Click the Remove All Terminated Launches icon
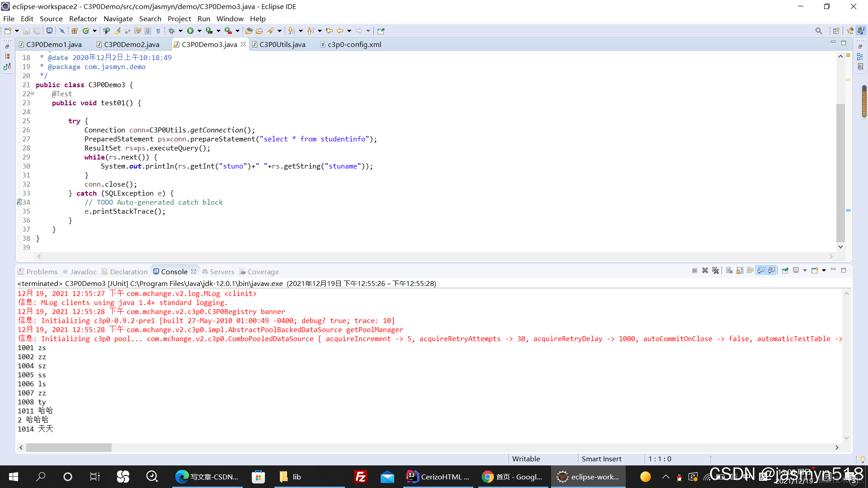The image size is (868, 488). point(715,271)
